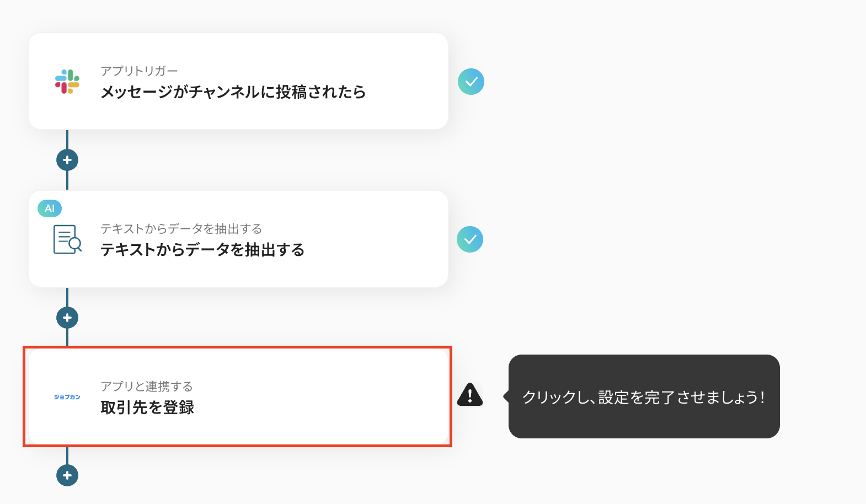
Task: Open the テキストからデータを抽出する step card
Action: point(238,239)
